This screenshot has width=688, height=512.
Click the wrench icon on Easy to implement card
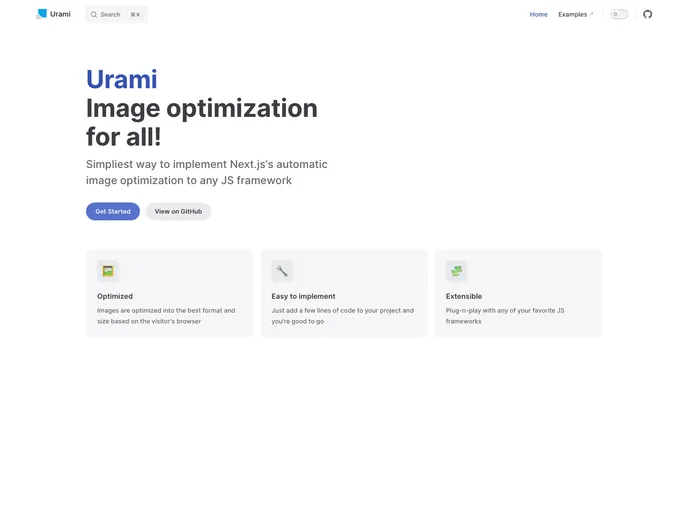[282, 271]
